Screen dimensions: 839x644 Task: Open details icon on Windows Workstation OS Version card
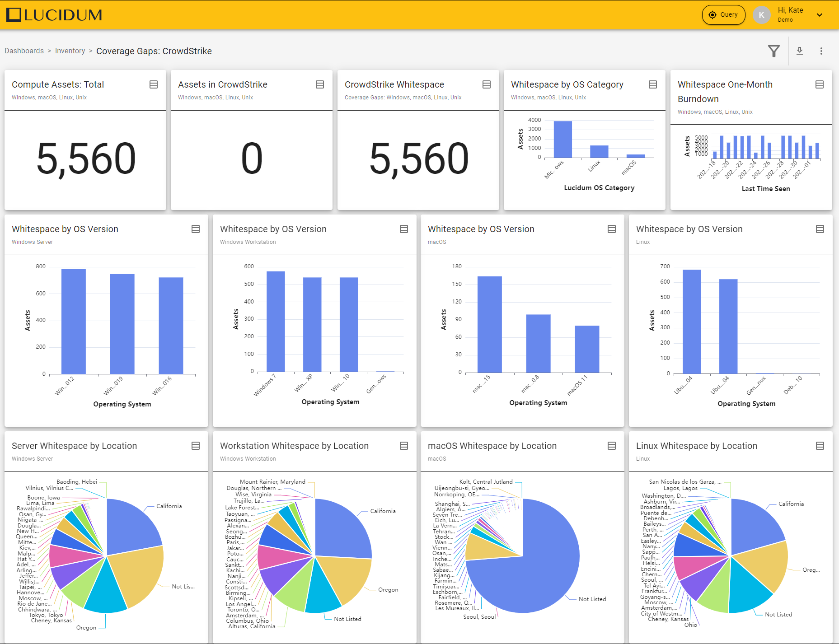tap(404, 229)
